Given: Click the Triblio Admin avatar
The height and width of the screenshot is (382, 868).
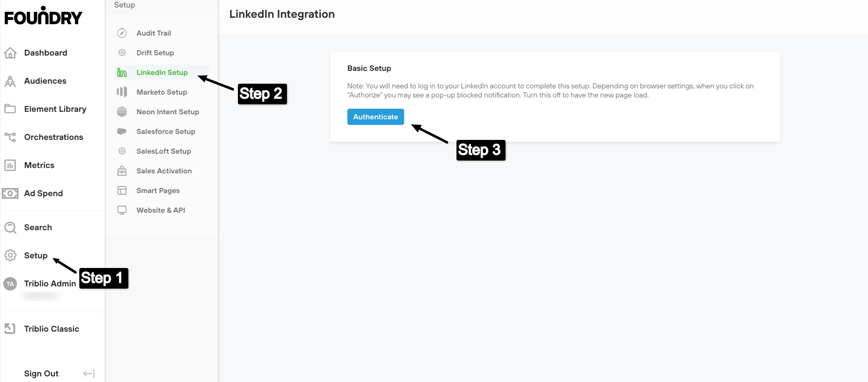Looking at the screenshot, I should (x=10, y=284).
